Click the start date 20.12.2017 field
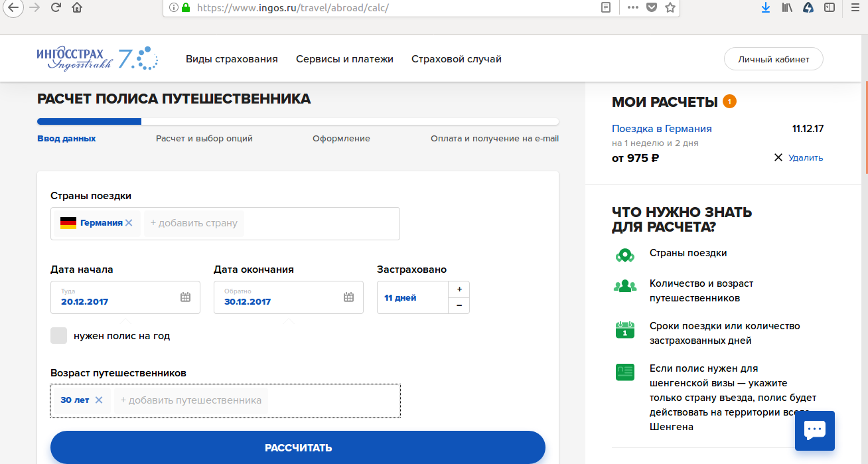Viewport: 868px width, 464px height. click(125, 297)
